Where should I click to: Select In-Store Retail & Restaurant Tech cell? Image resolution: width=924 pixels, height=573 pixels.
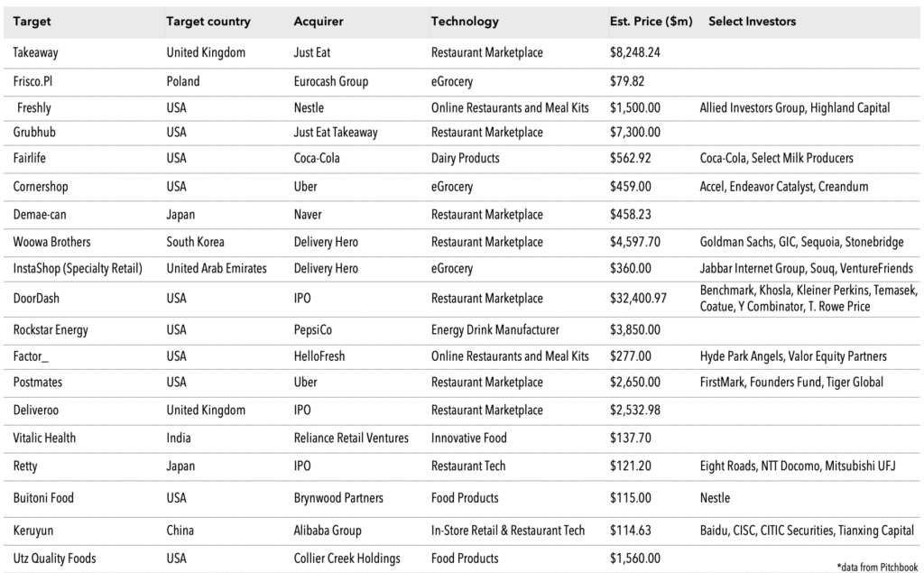[x=508, y=531]
